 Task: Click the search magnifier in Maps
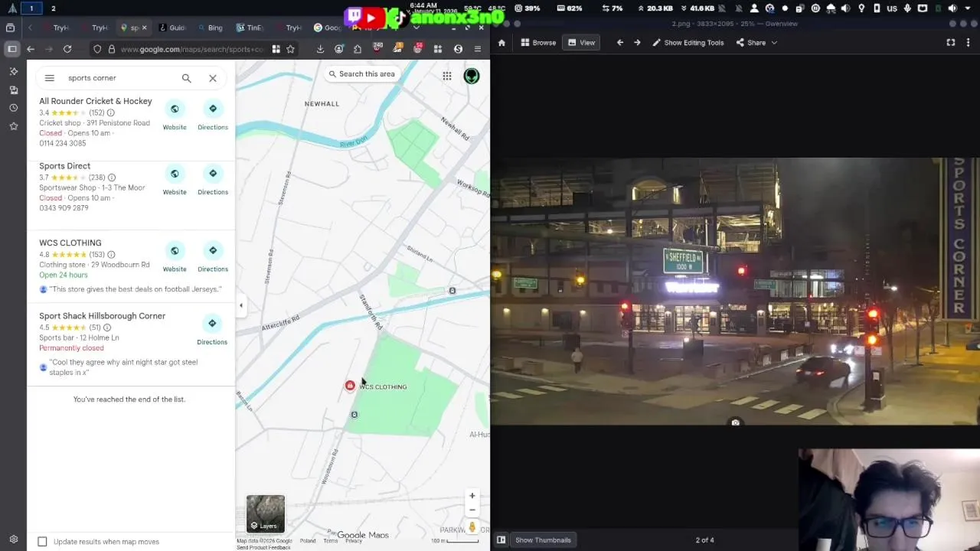[x=186, y=78]
